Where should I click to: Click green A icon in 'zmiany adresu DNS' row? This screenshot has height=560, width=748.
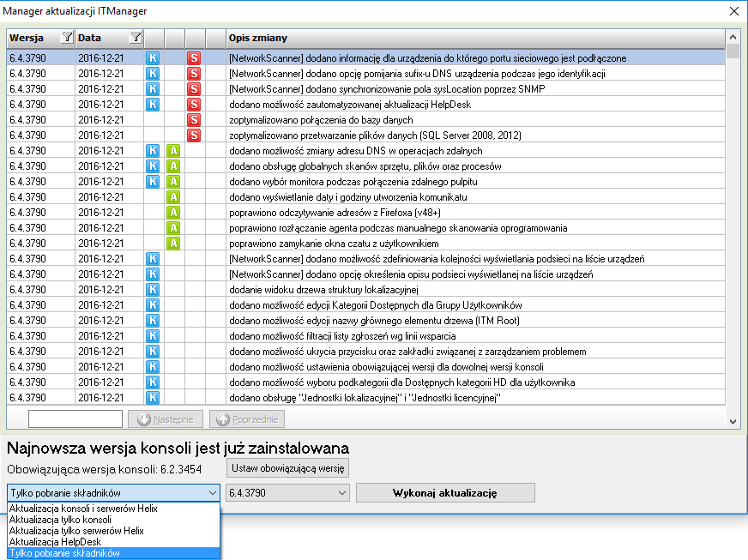click(x=173, y=151)
